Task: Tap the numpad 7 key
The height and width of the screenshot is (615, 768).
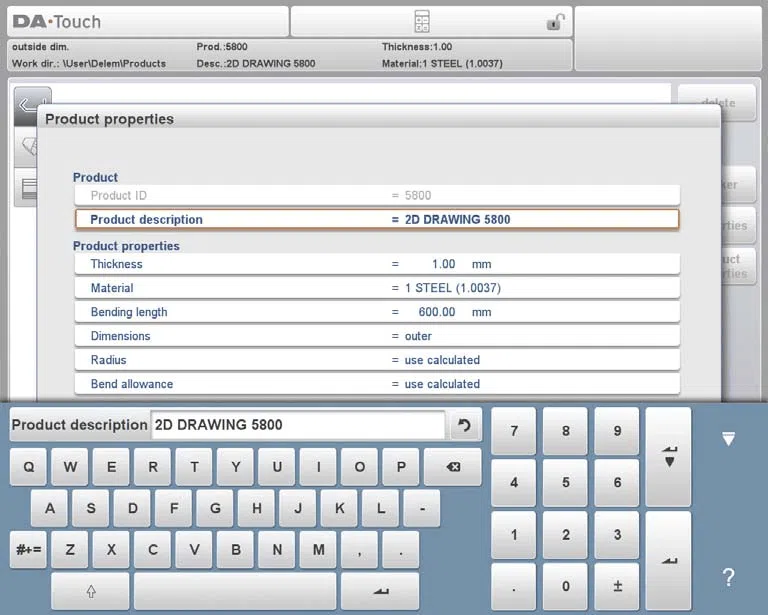Action: tap(513, 431)
